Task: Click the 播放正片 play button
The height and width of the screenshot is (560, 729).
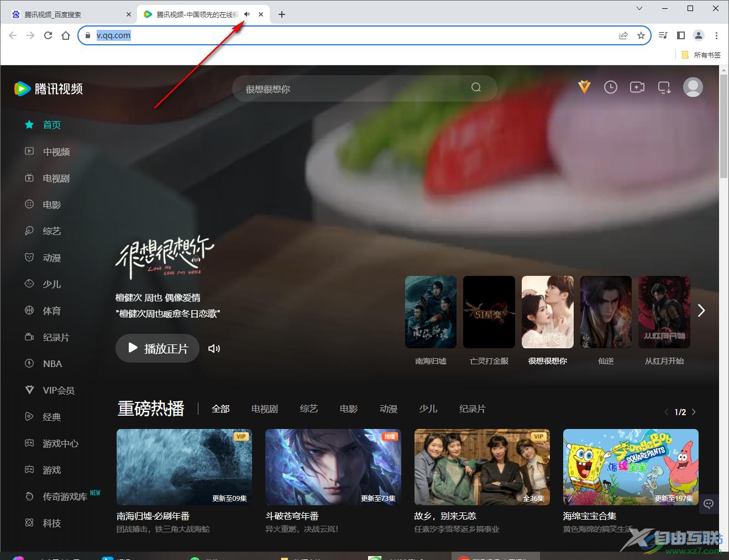Action: [x=158, y=348]
